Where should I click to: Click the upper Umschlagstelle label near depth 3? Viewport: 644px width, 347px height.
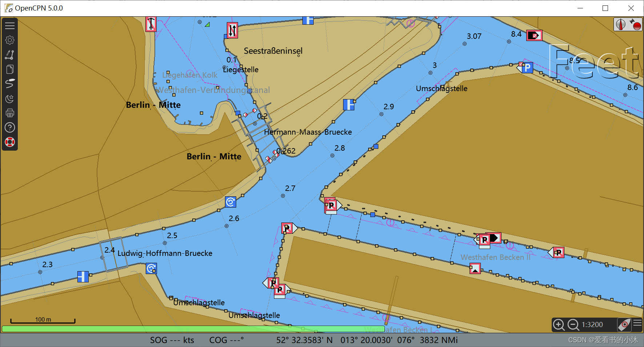tap(442, 89)
